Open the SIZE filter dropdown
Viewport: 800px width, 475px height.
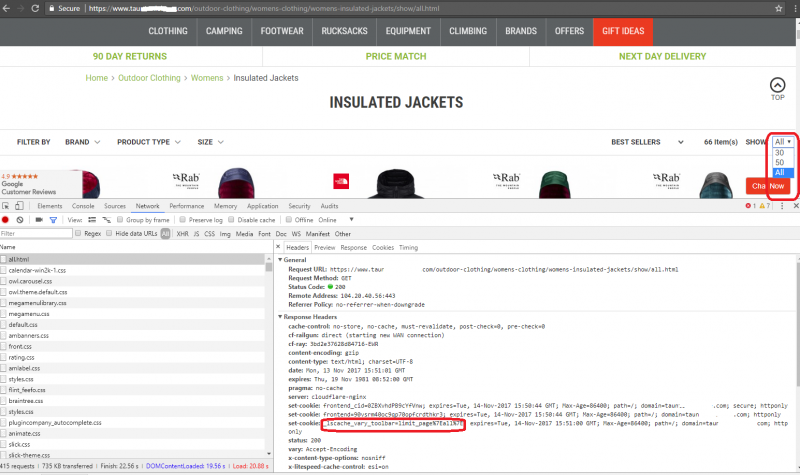click(x=210, y=142)
